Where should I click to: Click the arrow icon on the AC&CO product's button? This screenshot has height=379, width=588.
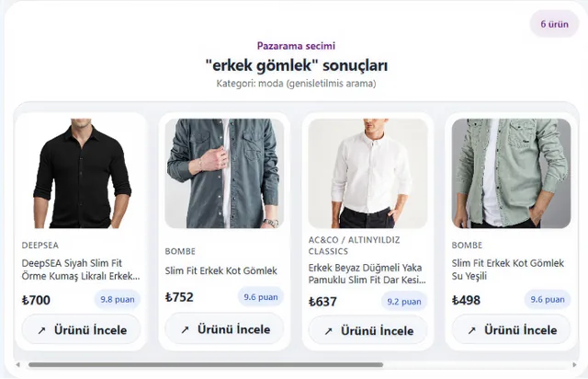point(329,331)
